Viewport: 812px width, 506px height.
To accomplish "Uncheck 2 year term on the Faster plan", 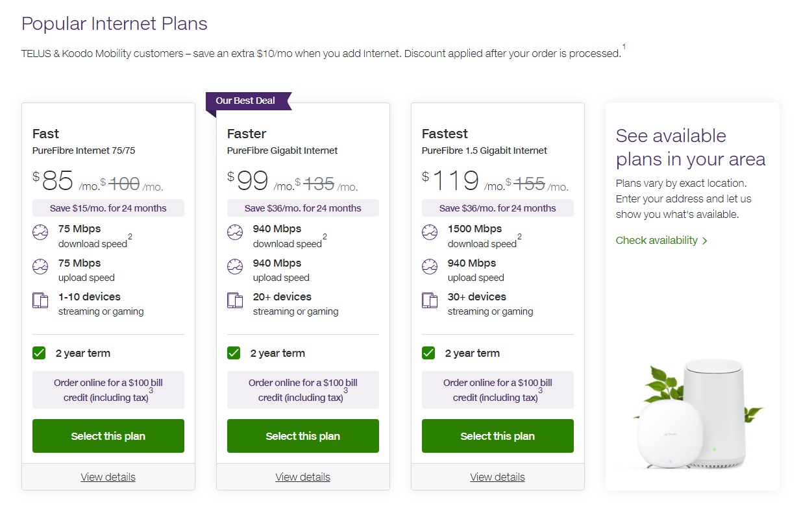I will 234,353.
